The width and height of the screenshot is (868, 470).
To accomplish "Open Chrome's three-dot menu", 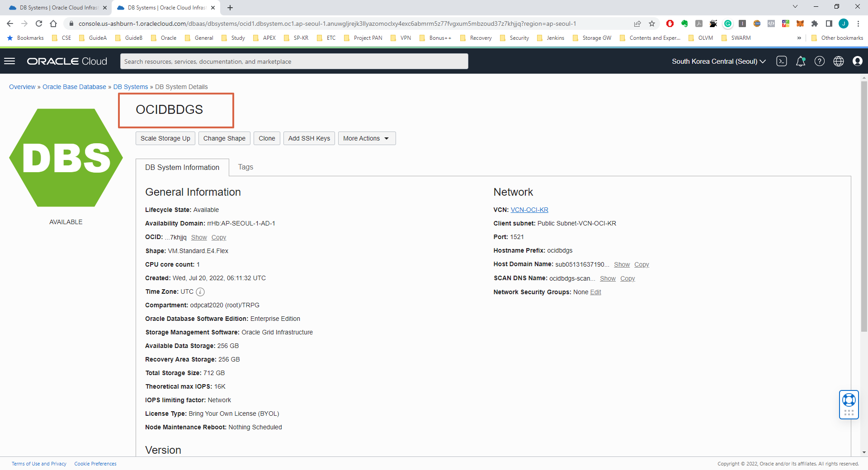I will (x=858, y=23).
